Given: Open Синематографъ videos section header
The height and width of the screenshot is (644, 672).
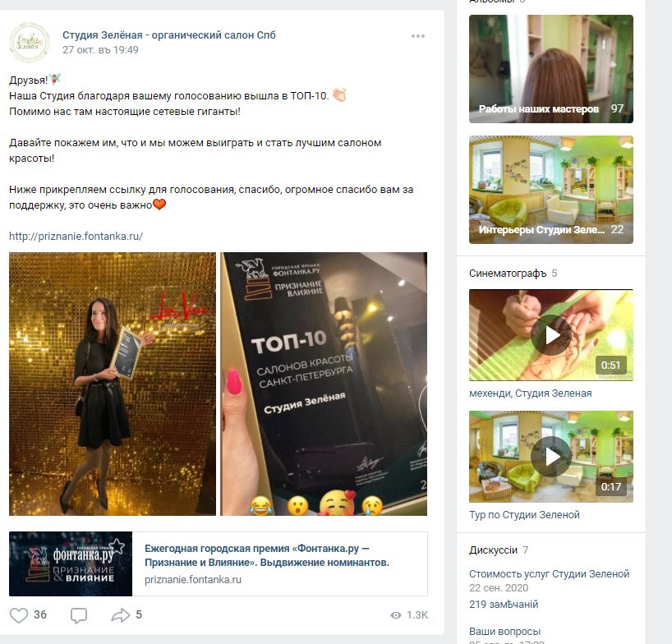Looking at the screenshot, I should pyautogui.click(x=508, y=274).
